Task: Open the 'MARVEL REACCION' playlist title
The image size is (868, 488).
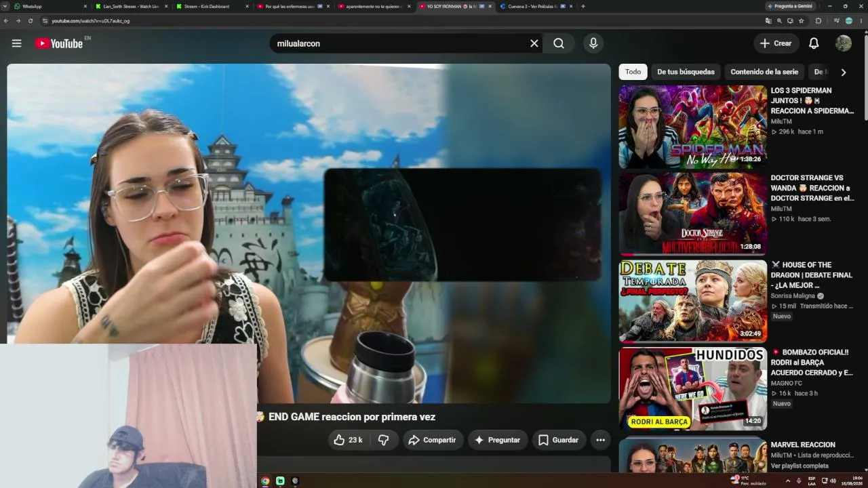Action: coord(803,445)
